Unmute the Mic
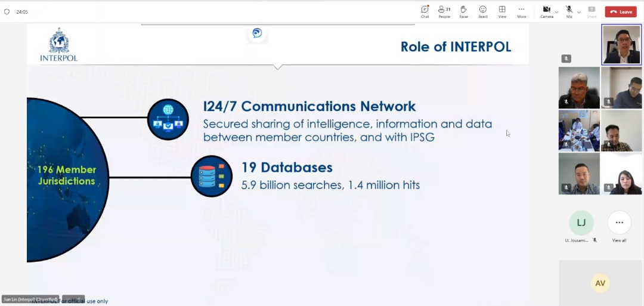The image size is (644, 306). click(569, 11)
